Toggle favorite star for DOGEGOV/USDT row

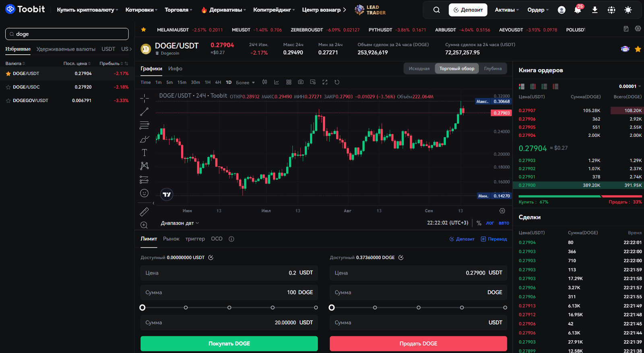pyautogui.click(x=8, y=101)
